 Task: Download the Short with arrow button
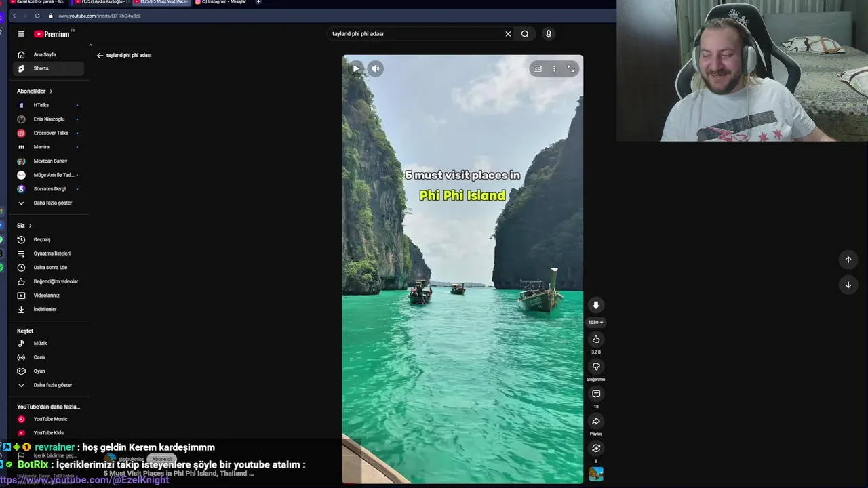596,305
